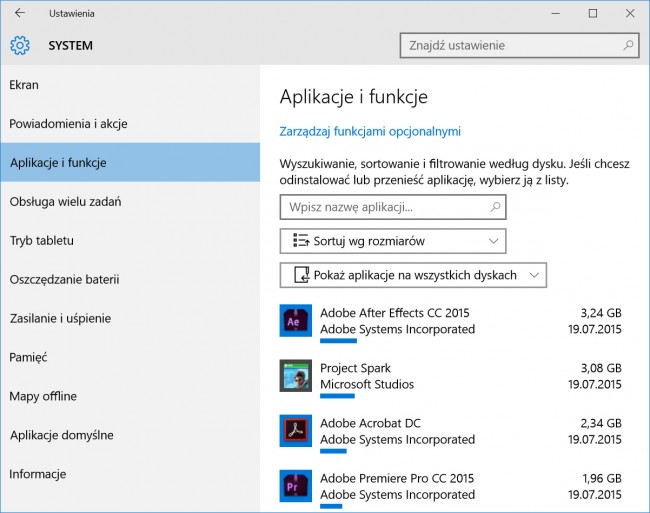Image resolution: width=650 pixels, height=513 pixels.
Task: Open Informacje section
Action: pos(130,474)
